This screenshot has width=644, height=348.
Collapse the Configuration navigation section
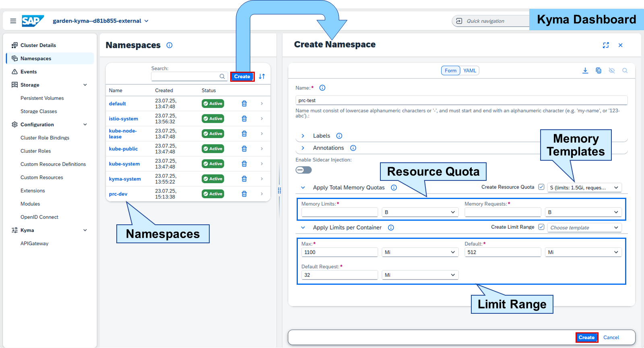[85, 124]
